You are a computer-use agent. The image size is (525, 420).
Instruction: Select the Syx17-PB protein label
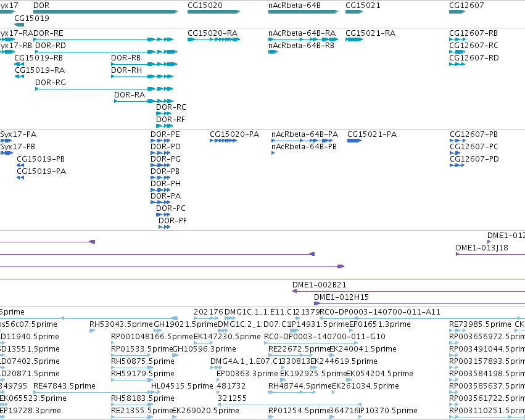point(17,147)
